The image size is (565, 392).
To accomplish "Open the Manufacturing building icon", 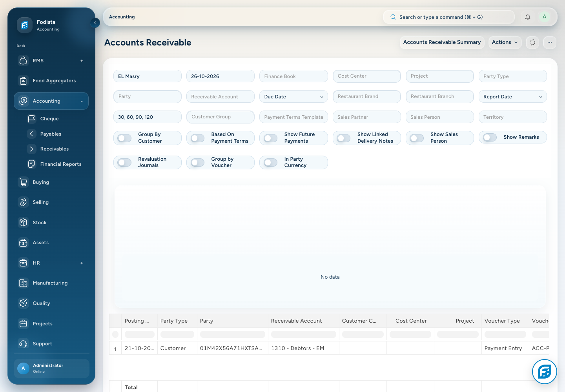I will tap(24, 283).
